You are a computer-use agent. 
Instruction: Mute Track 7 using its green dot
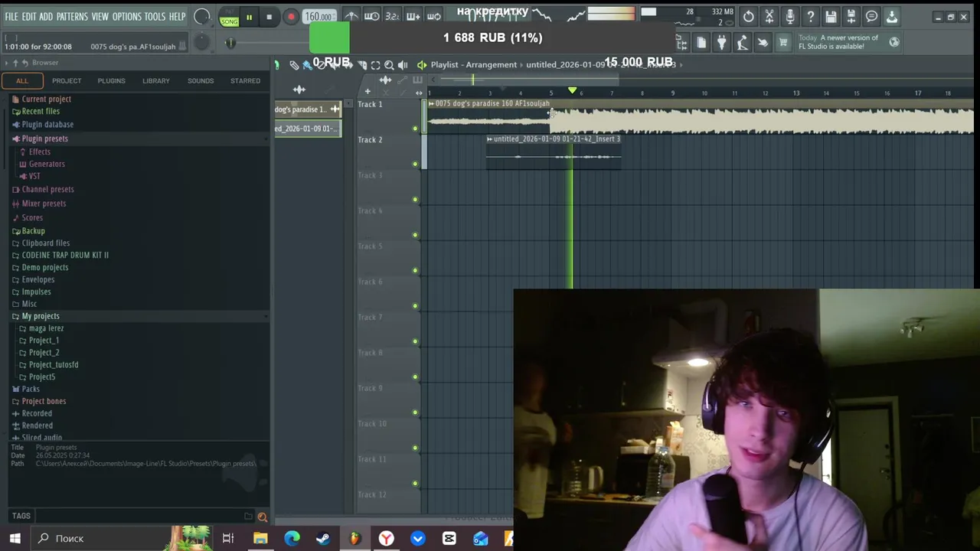(x=415, y=341)
